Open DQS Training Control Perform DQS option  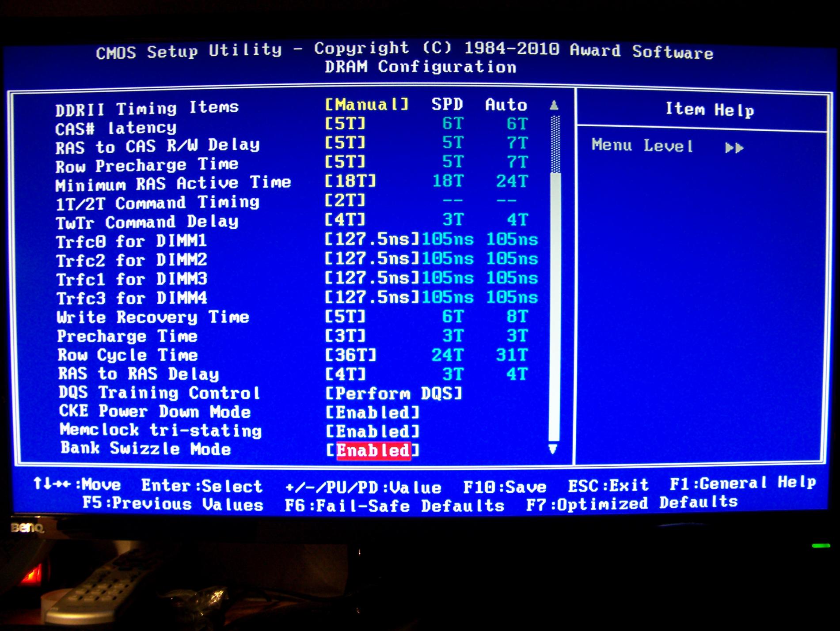394,393
